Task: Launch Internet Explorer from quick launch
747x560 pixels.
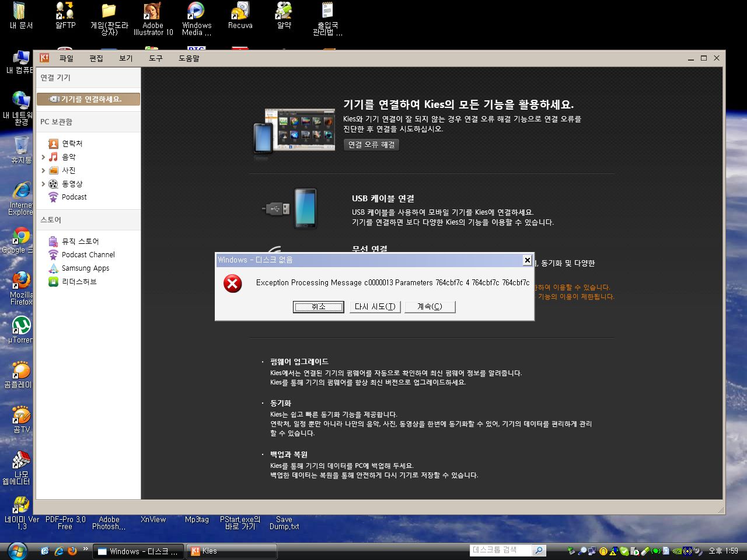Action: tap(59, 551)
